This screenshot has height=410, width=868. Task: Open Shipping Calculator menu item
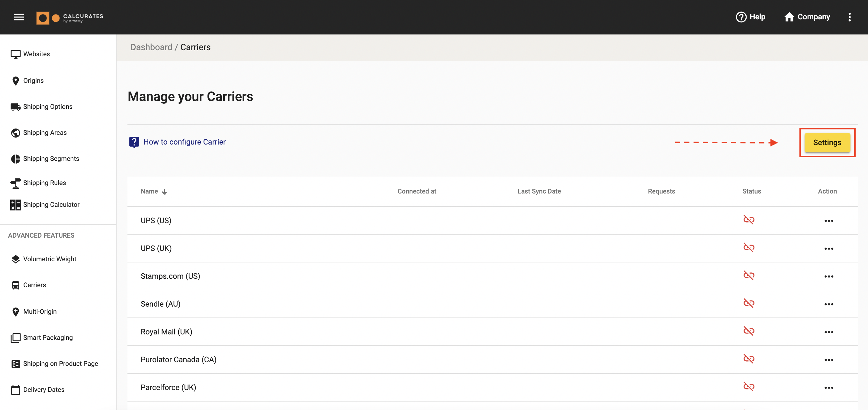point(51,205)
